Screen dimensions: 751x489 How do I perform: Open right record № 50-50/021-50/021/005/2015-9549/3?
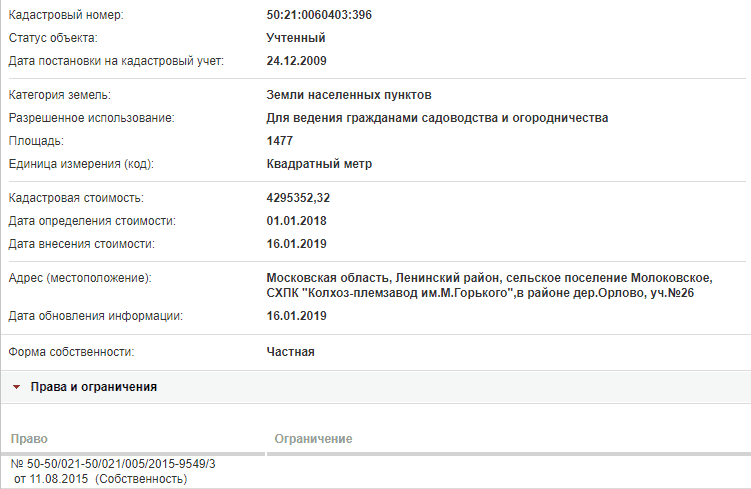(x=113, y=464)
